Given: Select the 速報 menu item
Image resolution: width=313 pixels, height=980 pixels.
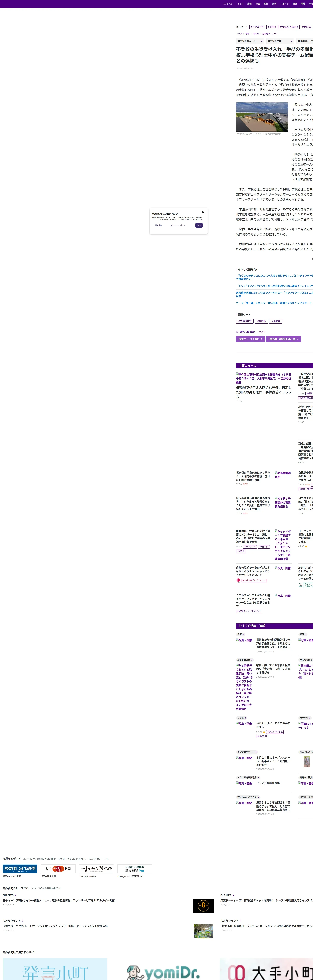Looking at the screenshot, I should tap(249, 4).
